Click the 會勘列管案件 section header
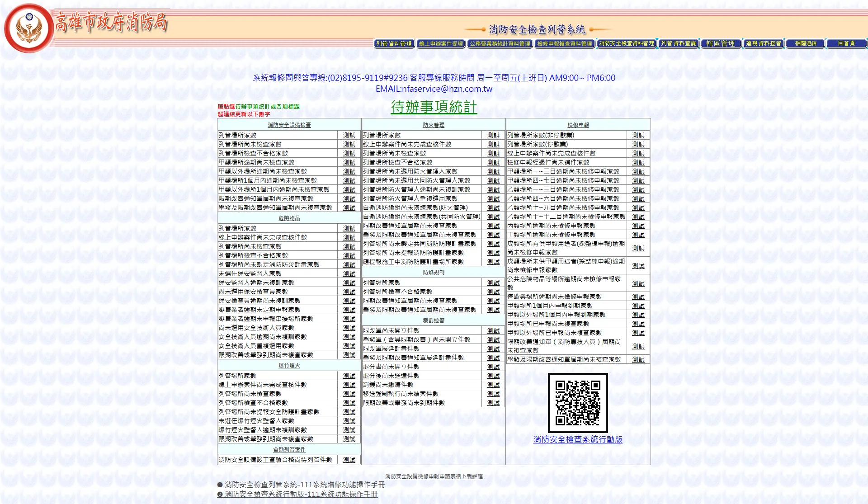The height and width of the screenshot is (504, 868). (289, 450)
